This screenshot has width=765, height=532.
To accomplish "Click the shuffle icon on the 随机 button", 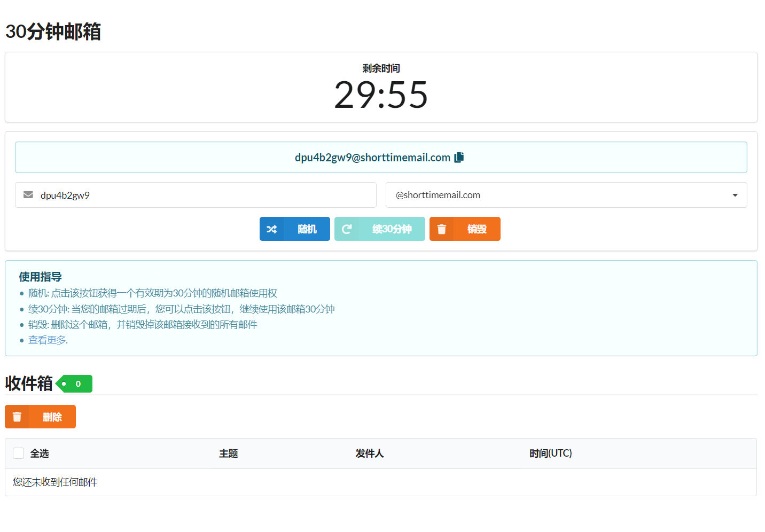I will tap(272, 229).
